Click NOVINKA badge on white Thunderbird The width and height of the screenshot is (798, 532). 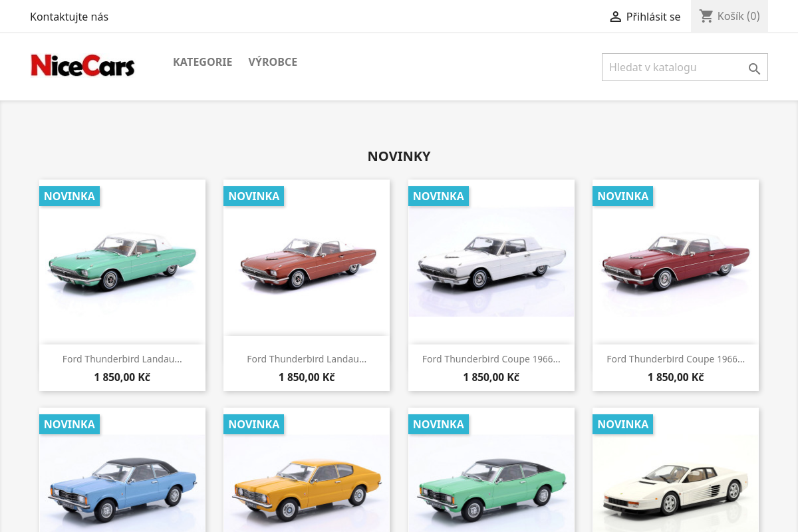coord(438,196)
